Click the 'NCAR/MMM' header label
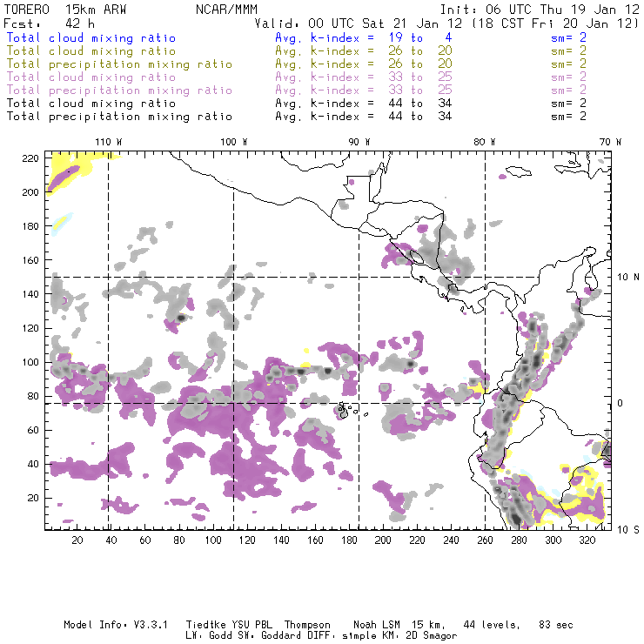This screenshot has width=644, height=644. click(x=226, y=10)
